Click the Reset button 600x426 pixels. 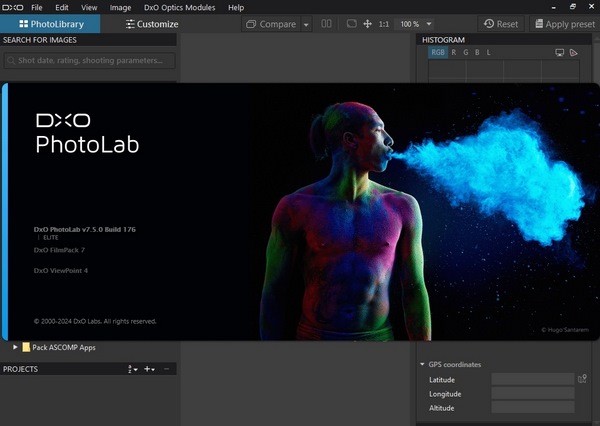(x=501, y=24)
